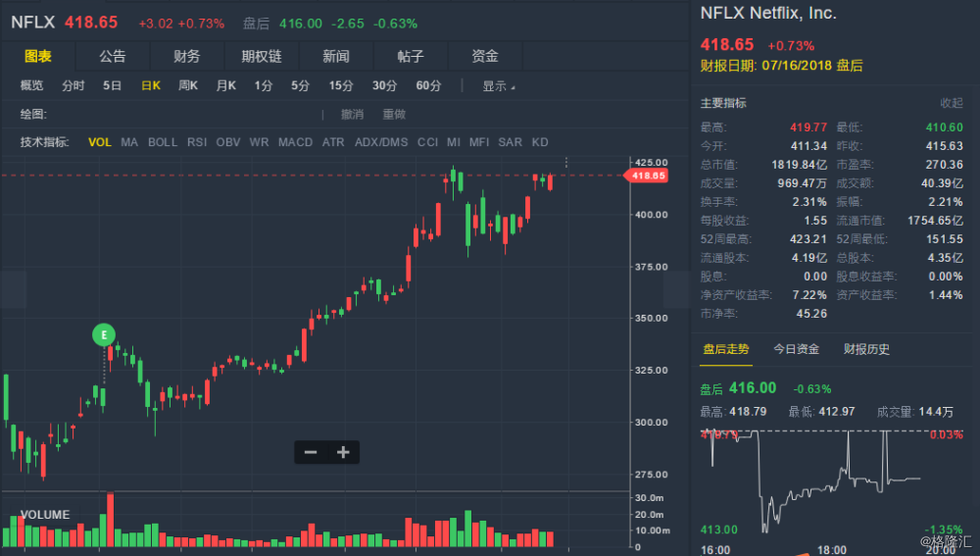
Task: Toggle the RSI indicator
Action: (x=197, y=142)
